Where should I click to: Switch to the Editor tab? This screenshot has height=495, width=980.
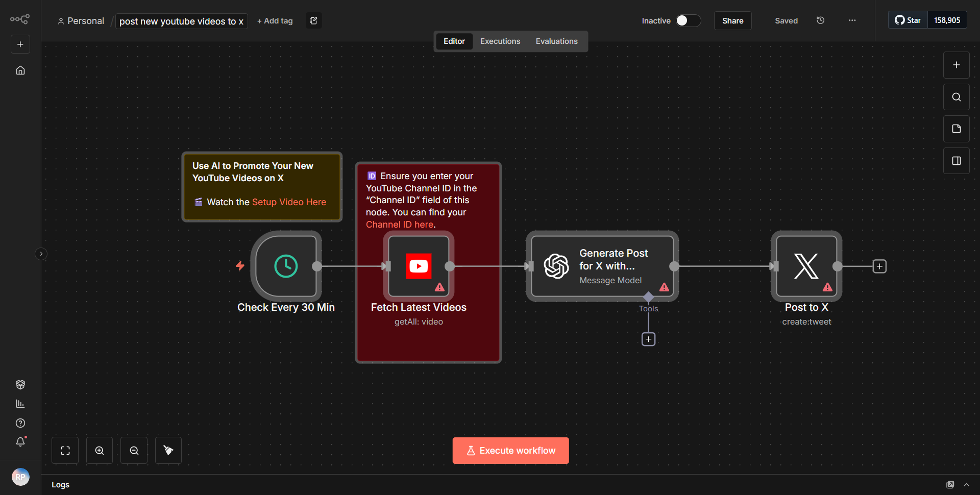click(454, 41)
